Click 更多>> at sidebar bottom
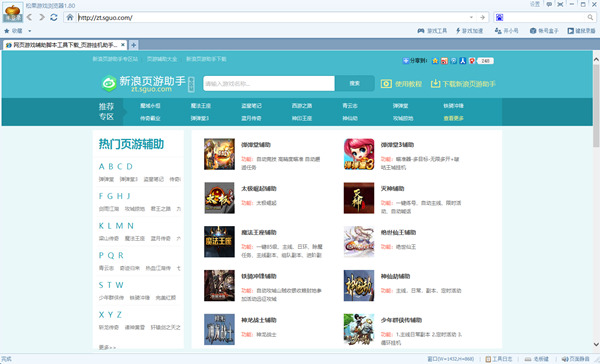The image size is (600, 364). (107, 347)
